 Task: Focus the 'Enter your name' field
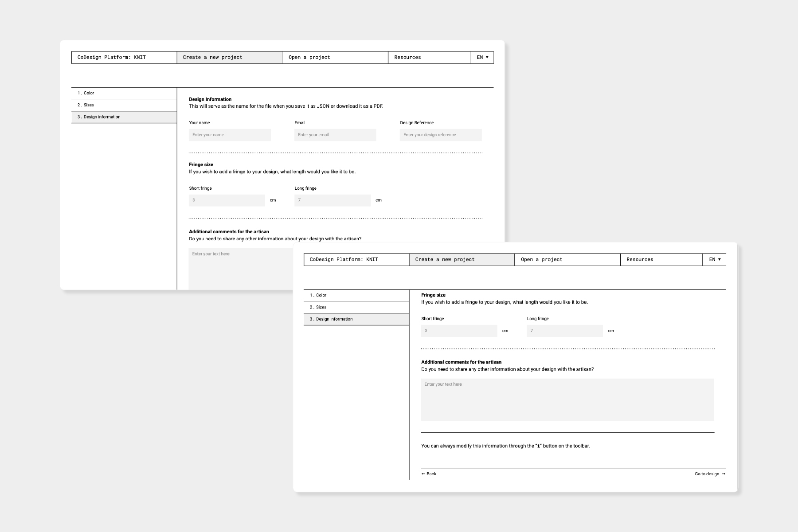(x=230, y=135)
